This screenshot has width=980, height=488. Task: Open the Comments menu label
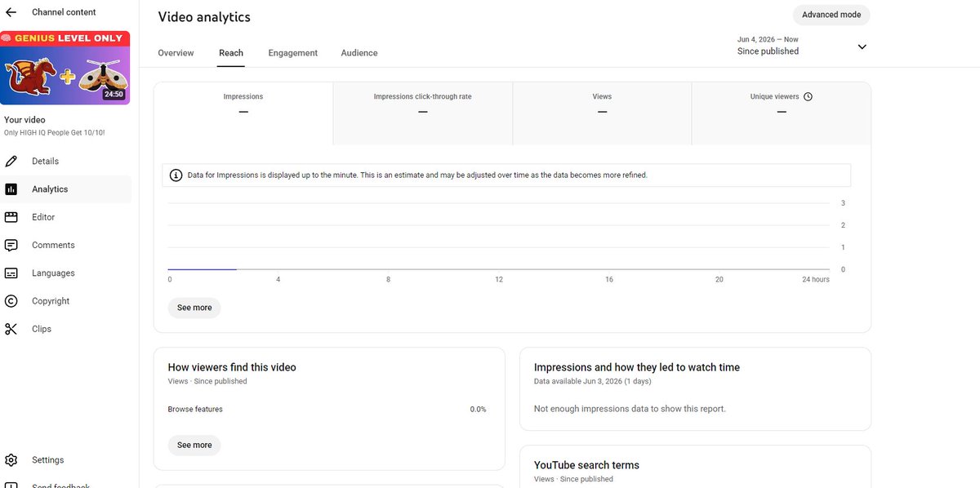[53, 245]
